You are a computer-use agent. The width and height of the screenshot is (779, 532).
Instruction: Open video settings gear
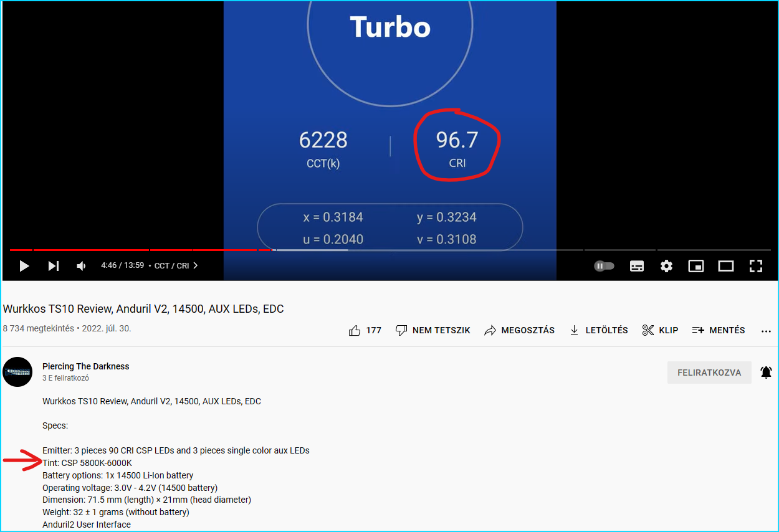[666, 266]
